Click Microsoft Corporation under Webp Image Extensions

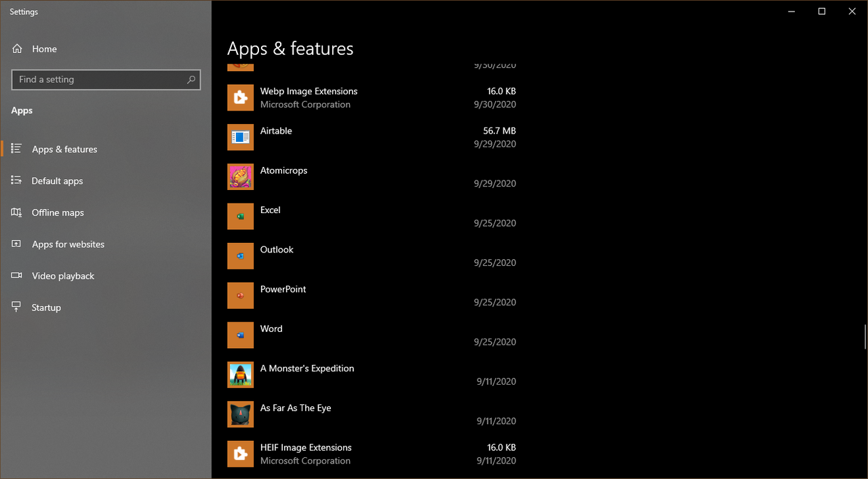tap(305, 104)
